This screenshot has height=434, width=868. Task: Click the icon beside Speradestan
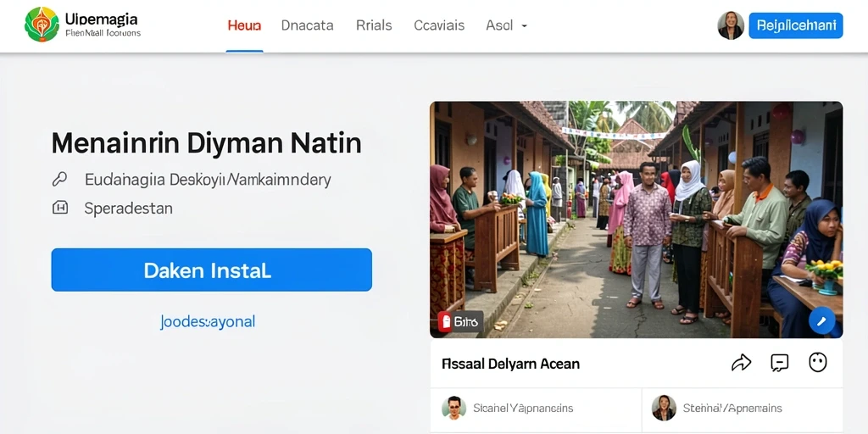click(60, 209)
